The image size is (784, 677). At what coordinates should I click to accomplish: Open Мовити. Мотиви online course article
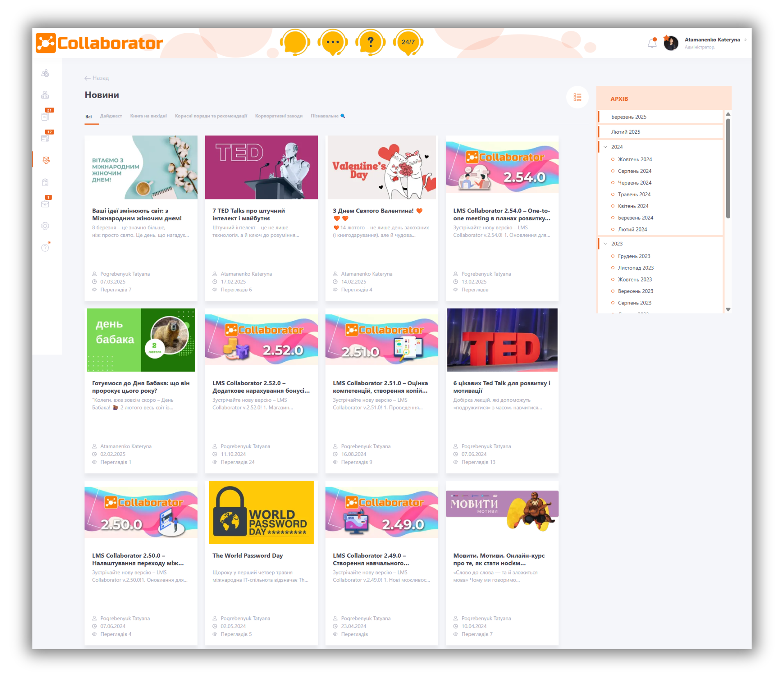499,559
